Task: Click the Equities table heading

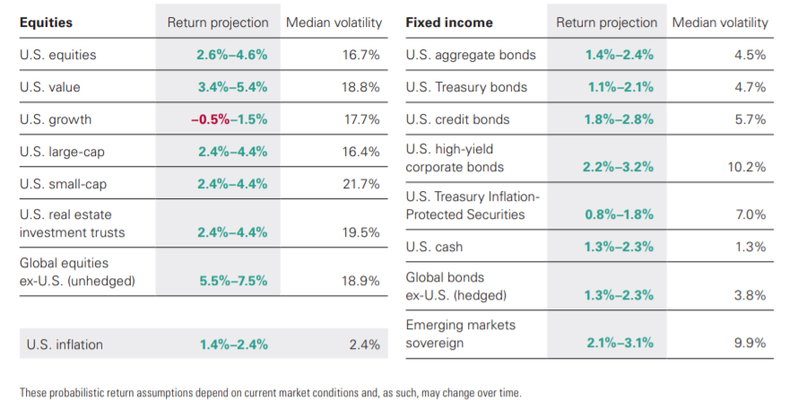Action: coord(46,23)
